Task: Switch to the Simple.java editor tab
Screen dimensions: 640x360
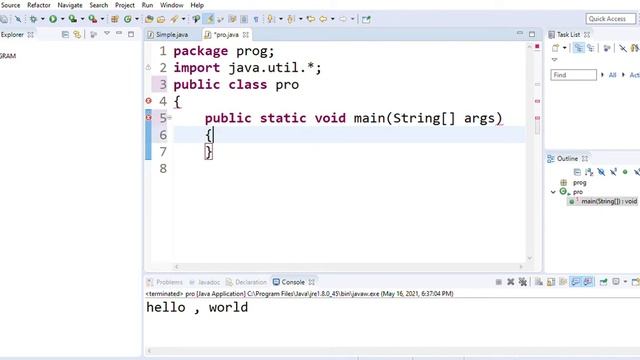Action: pos(168,35)
